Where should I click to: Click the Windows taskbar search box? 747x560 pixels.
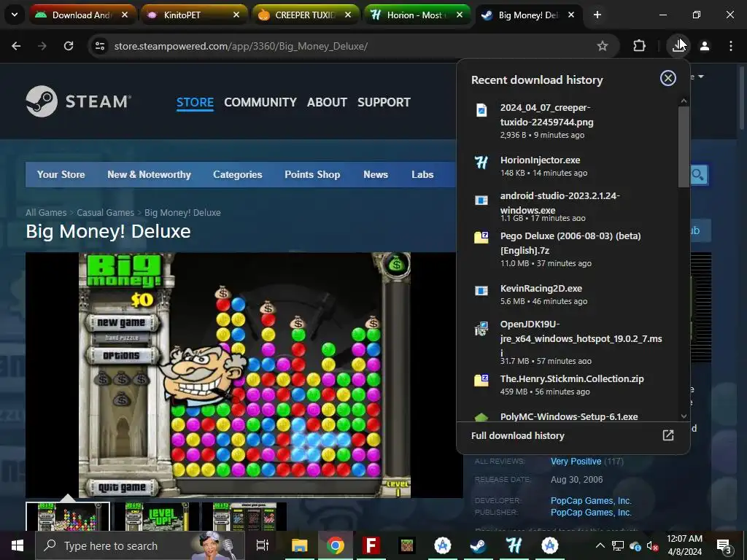pyautogui.click(x=140, y=545)
